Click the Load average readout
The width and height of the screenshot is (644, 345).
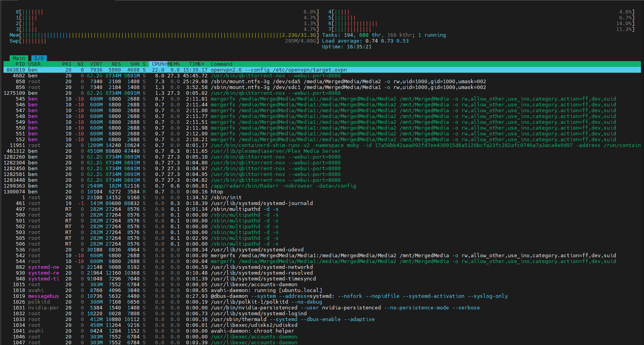click(x=366, y=41)
